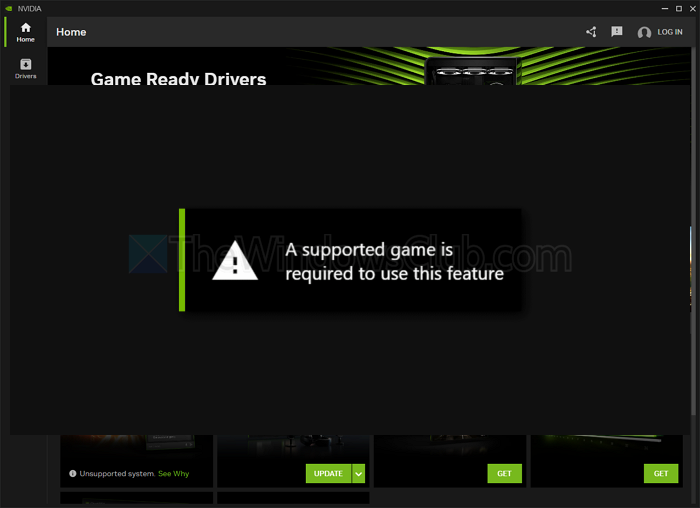Click the share icon in the header

pyautogui.click(x=591, y=32)
